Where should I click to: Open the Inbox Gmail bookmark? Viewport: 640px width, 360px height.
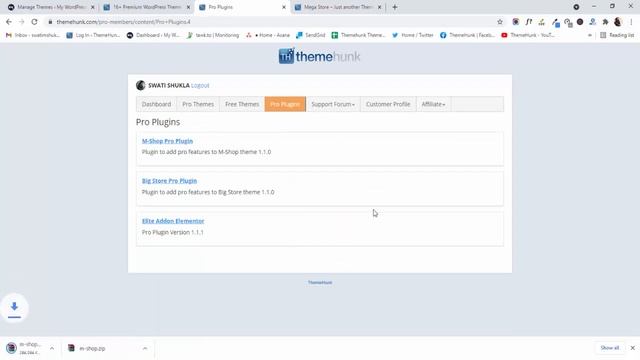pos(33,36)
